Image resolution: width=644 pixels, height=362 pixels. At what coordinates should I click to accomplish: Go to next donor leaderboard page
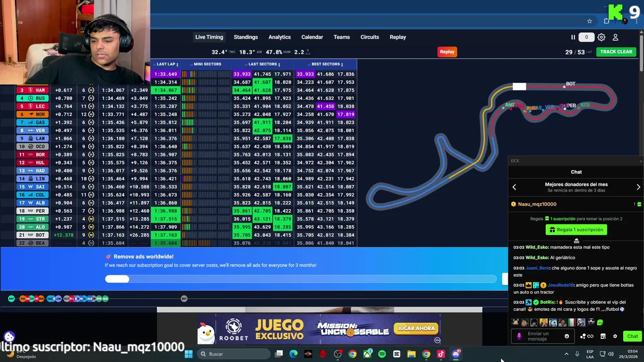638,187
